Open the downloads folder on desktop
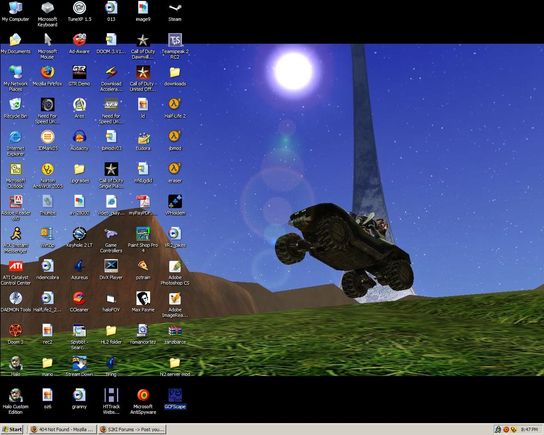The width and height of the screenshot is (544, 435). coord(175,76)
